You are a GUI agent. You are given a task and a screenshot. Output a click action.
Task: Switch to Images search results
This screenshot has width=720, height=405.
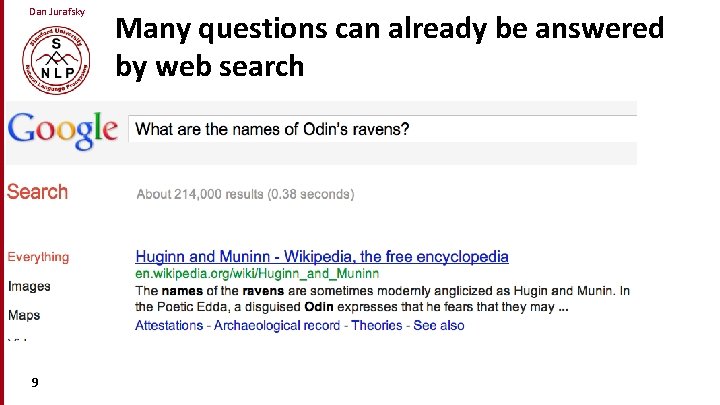(x=29, y=286)
